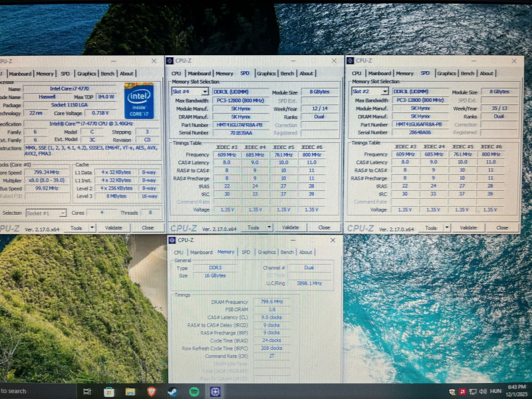This screenshot has height=399, width=532.
Task: Click the red AMD tray icon
Action: pyautogui.click(x=462, y=392)
